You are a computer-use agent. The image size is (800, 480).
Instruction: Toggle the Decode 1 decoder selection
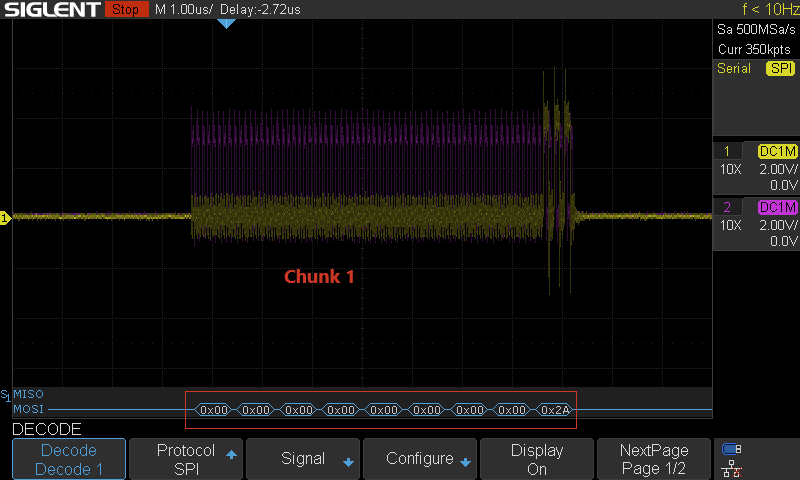click(69, 459)
